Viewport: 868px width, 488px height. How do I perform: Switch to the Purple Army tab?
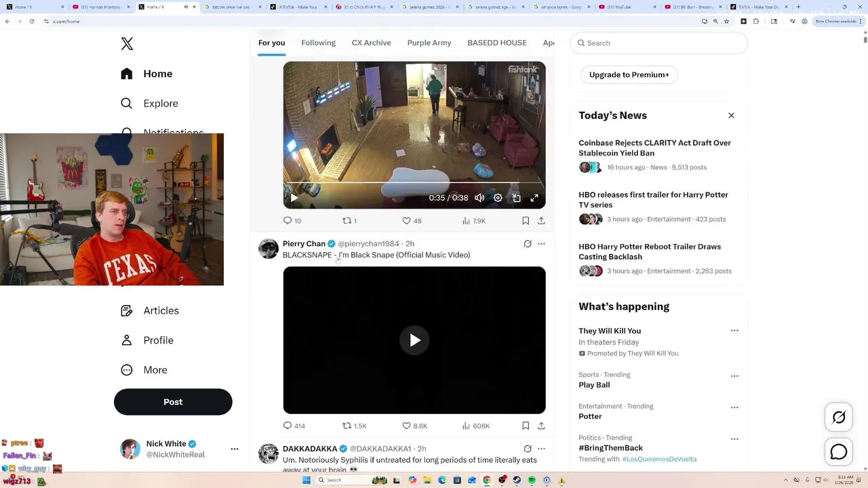click(x=429, y=43)
